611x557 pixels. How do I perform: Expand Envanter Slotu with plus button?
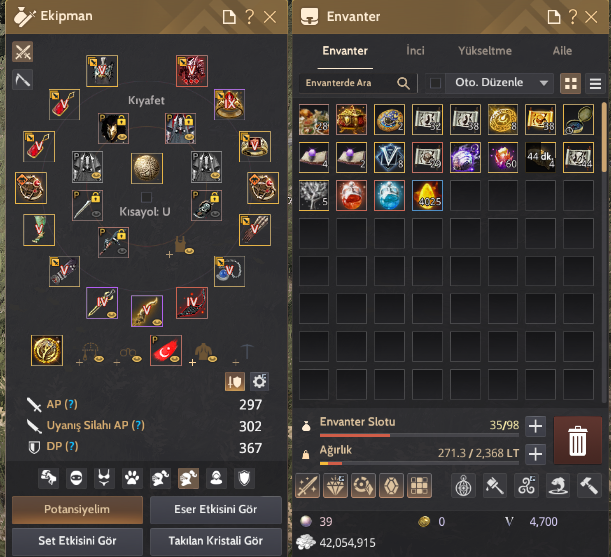coord(535,426)
